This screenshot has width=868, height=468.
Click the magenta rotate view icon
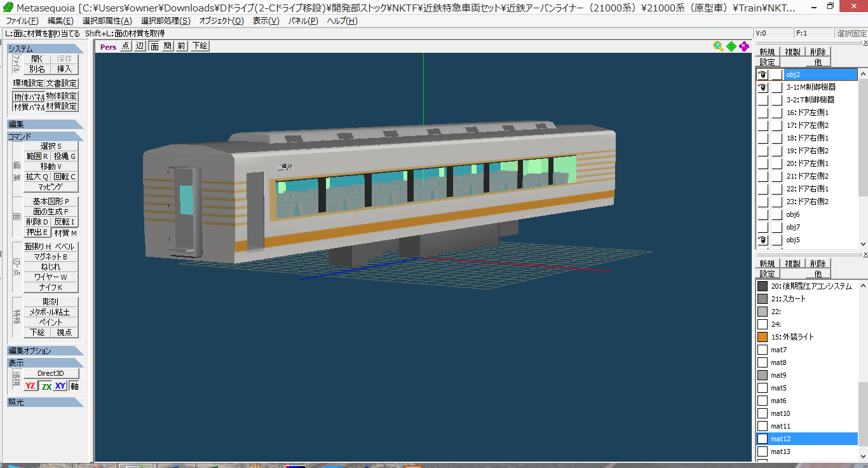tap(744, 46)
